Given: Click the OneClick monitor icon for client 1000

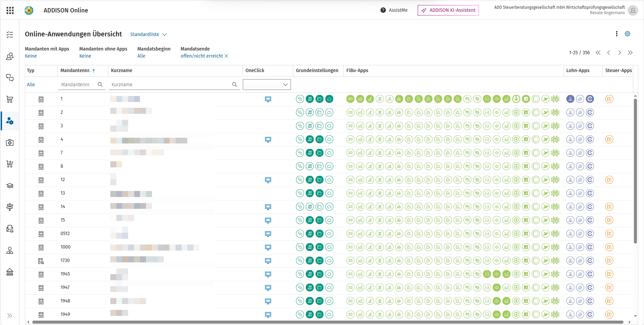Looking at the screenshot, I should (268, 247).
